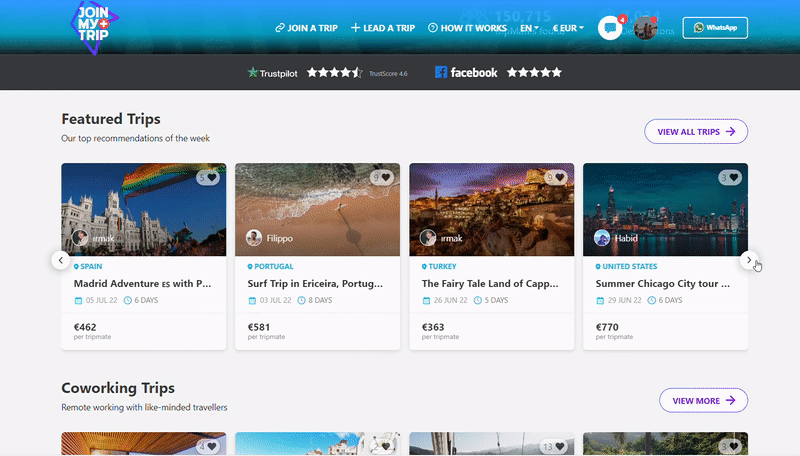Toggle favorite on Surf Trip in Ericeira
Screen dimensions: 800x456
386,178
